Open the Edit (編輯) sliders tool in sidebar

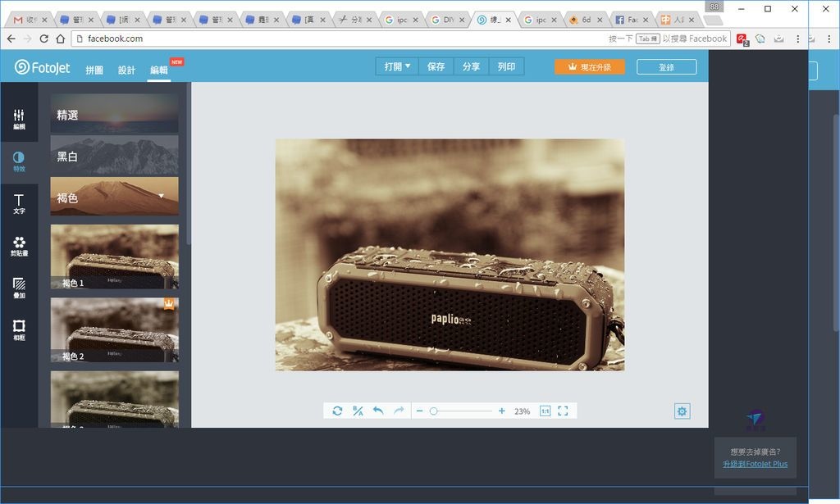19,120
